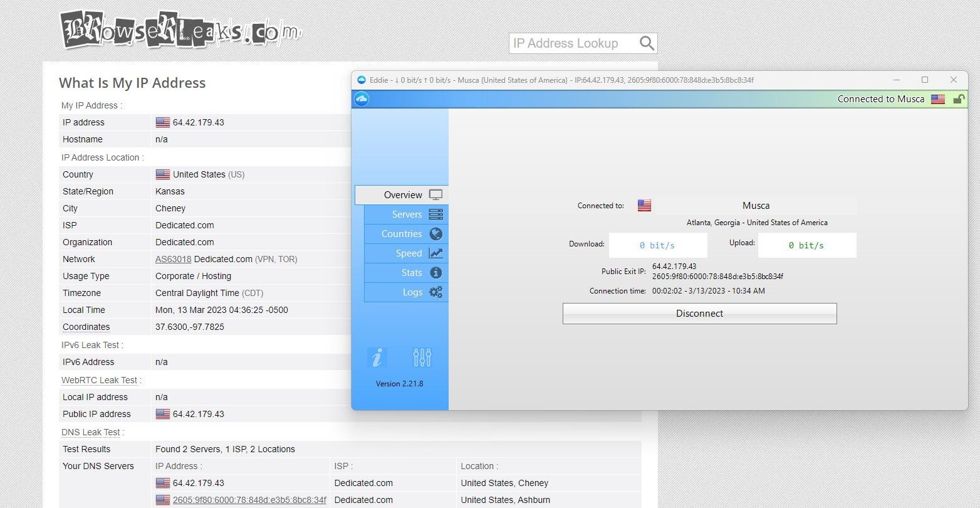Click the flag in Public IP address row
This screenshot has width=980, height=508.
click(x=163, y=414)
